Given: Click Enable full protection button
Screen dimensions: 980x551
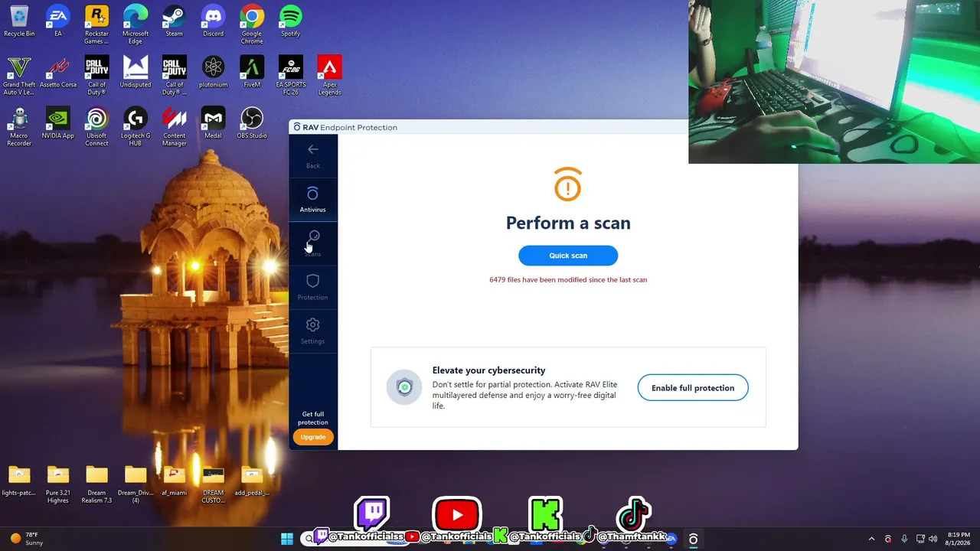Looking at the screenshot, I should point(693,388).
